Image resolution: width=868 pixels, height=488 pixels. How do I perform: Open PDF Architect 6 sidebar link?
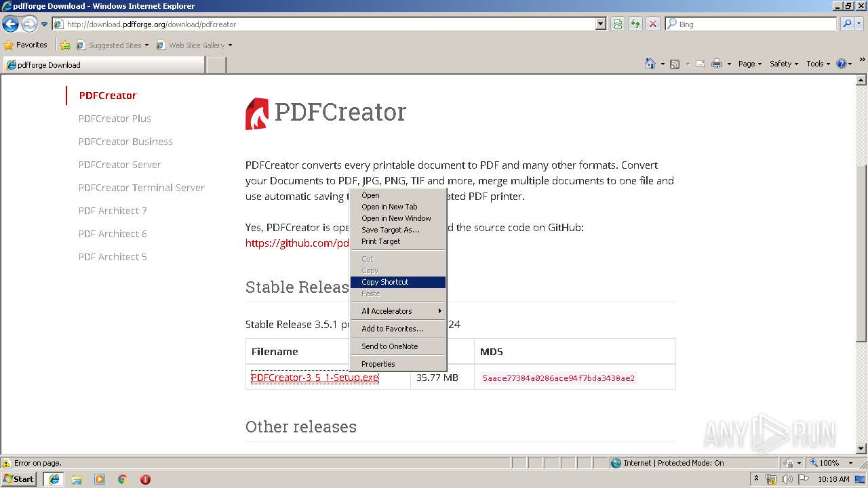(x=113, y=234)
